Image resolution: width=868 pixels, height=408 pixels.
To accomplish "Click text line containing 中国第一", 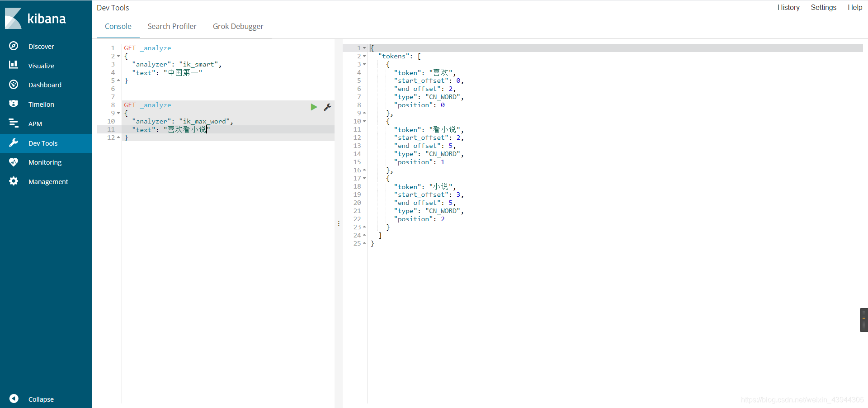I will (167, 72).
